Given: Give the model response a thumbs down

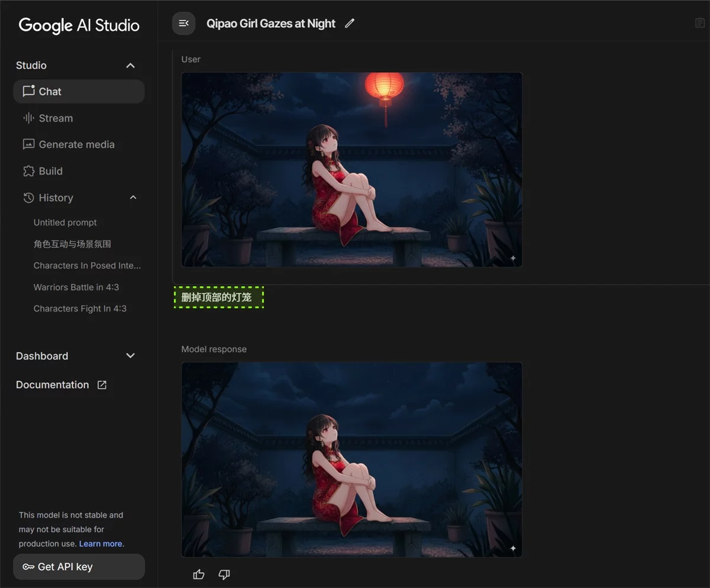Looking at the screenshot, I should 224,574.
